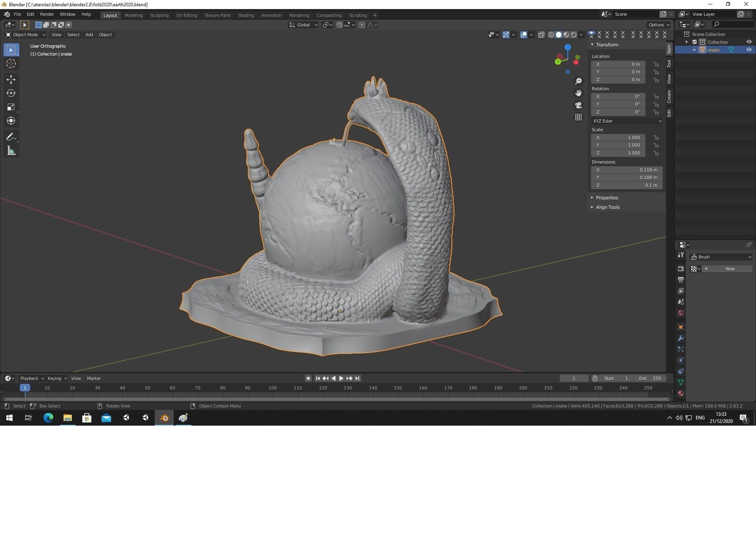Toggle snapping magnet
Viewport: 756px width, 536px height.
tap(339, 25)
